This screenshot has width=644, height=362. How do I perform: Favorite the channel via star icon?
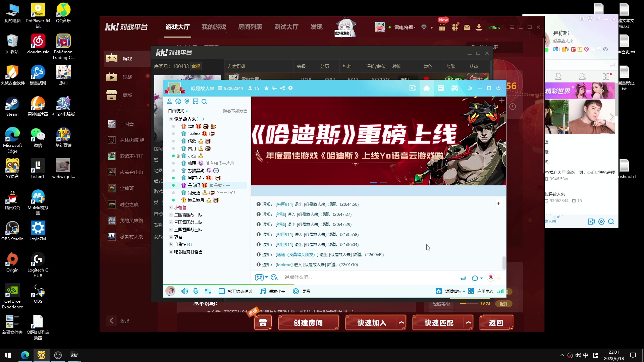point(267,88)
